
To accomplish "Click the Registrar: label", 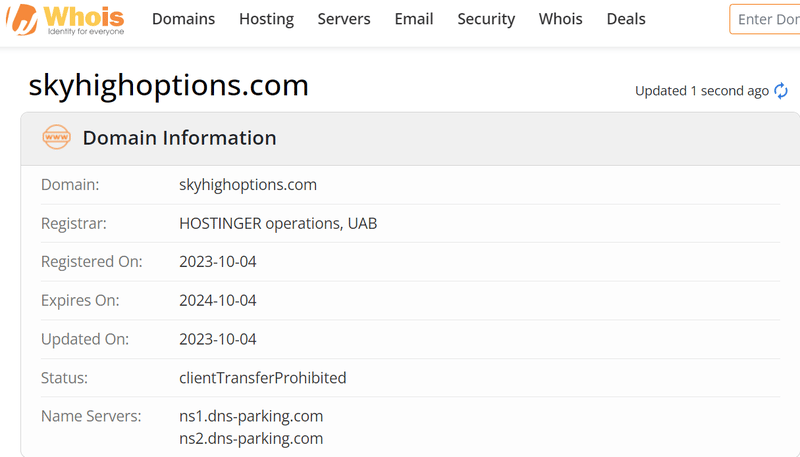I will (x=74, y=223).
